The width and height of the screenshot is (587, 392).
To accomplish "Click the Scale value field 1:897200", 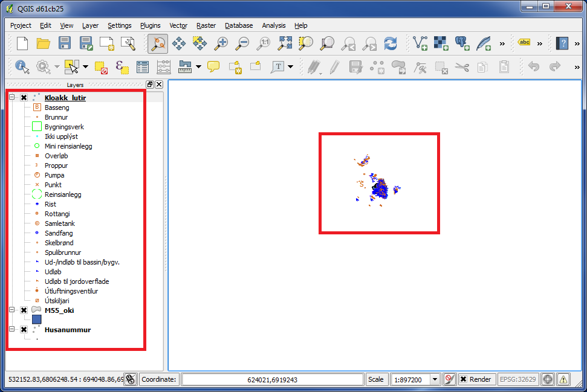I will pos(410,379).
